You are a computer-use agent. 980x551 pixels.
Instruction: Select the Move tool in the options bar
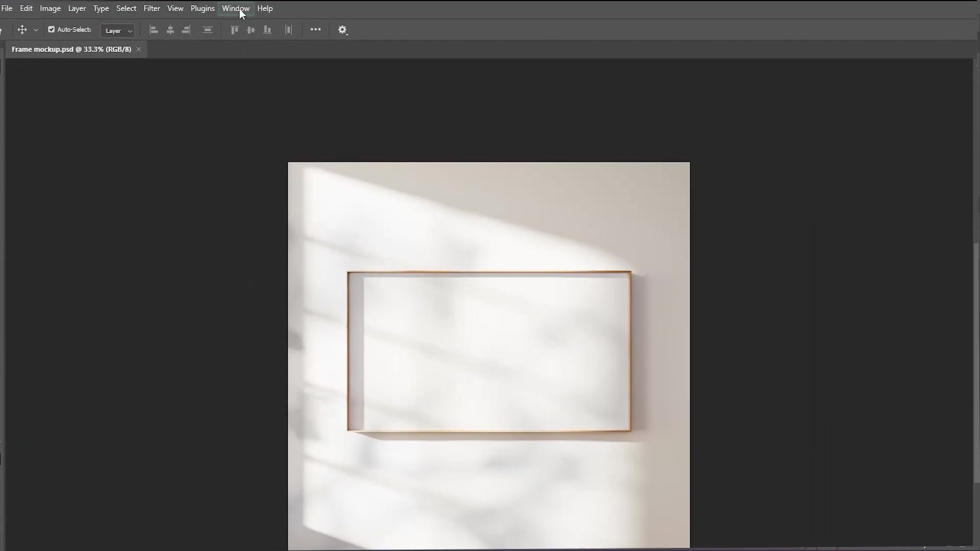(x=21, y=30)
